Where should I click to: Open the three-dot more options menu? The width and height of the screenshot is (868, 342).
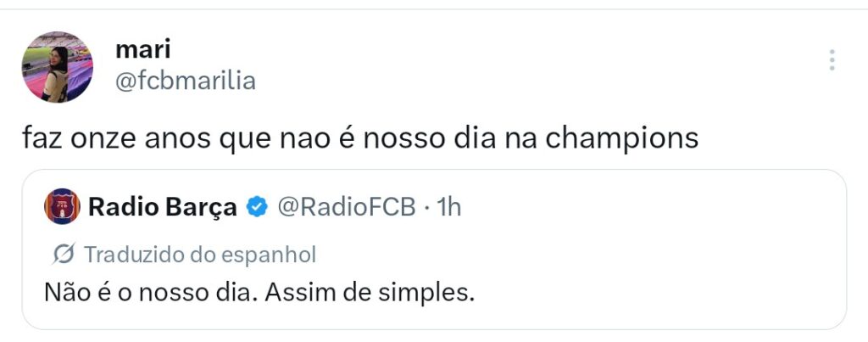(832, 60)
